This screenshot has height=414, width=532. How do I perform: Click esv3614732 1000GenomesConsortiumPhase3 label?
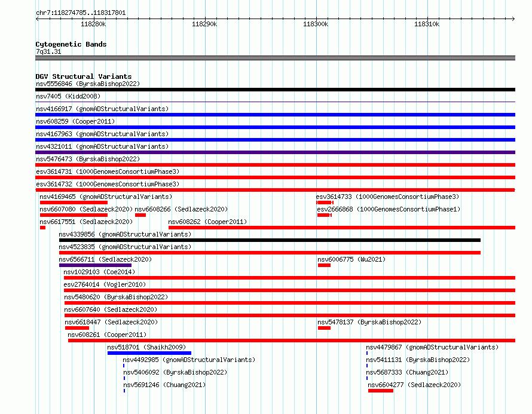tap(108, 184)
